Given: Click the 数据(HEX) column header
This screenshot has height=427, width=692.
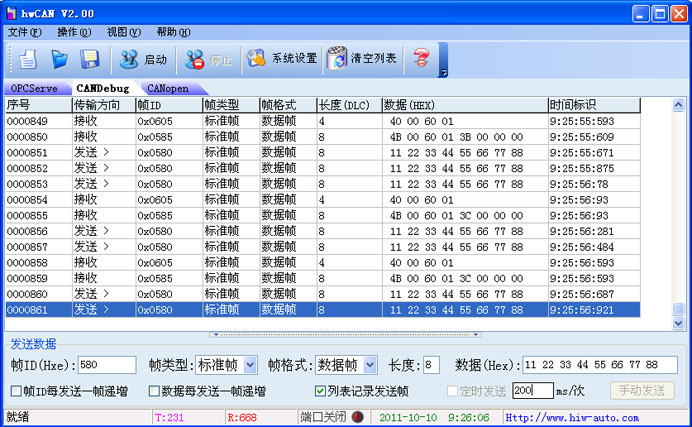Looking at the screenshot, I should 465,105.
